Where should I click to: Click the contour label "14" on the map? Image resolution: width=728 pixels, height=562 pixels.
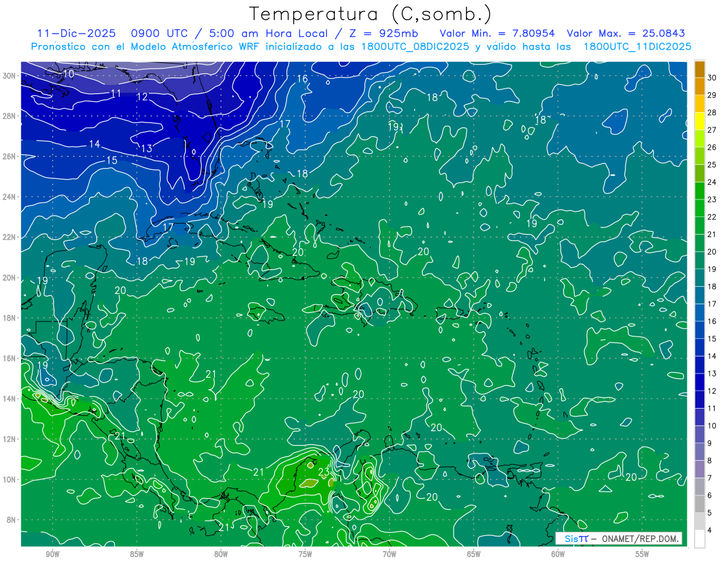coord(95,144)
